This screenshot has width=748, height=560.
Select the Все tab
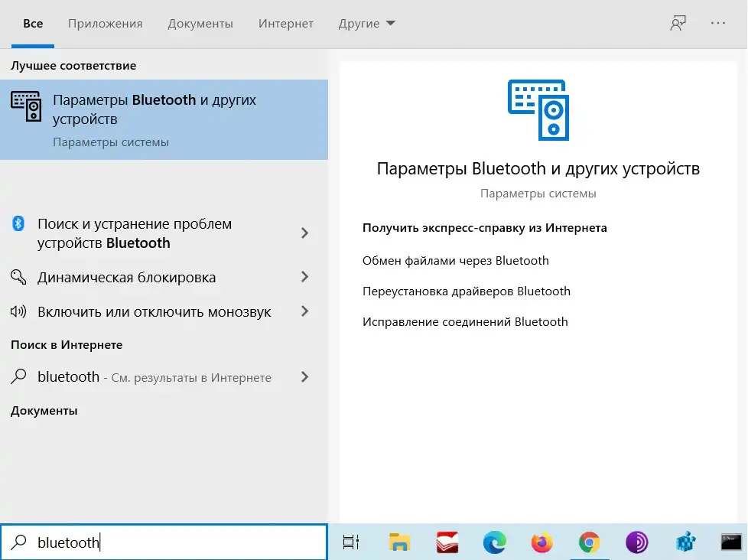[33, 24]
